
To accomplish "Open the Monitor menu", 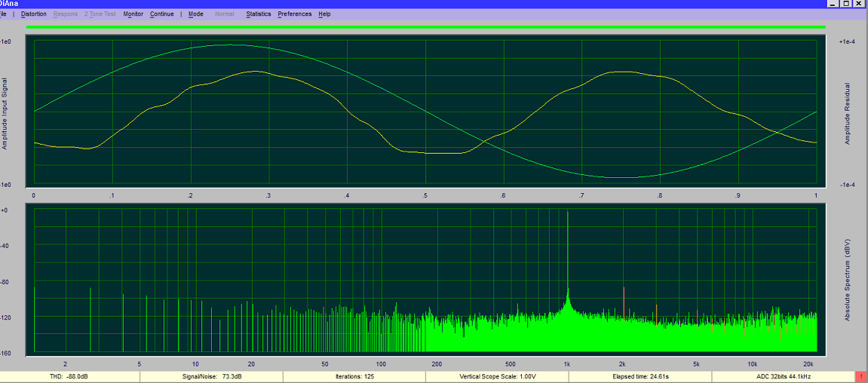I will (x=133, y=14).
